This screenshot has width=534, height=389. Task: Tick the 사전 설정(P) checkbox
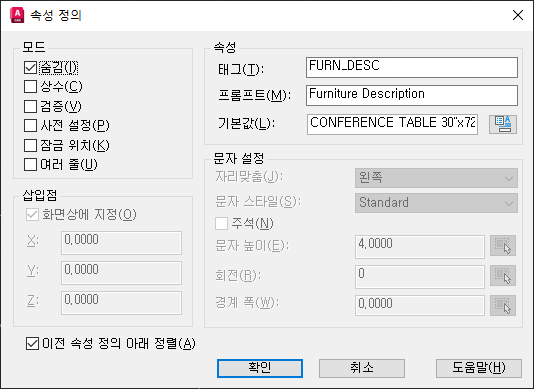(x=31, y=125)
